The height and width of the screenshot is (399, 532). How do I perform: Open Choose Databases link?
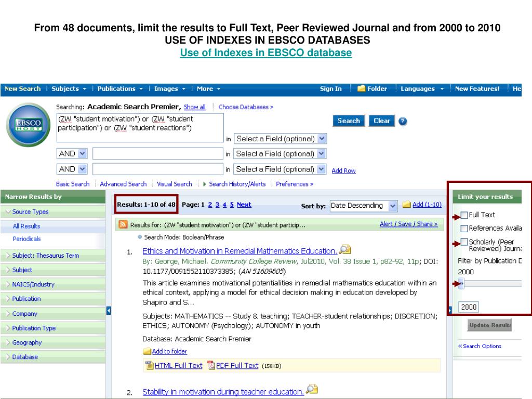tap(246, 107)
